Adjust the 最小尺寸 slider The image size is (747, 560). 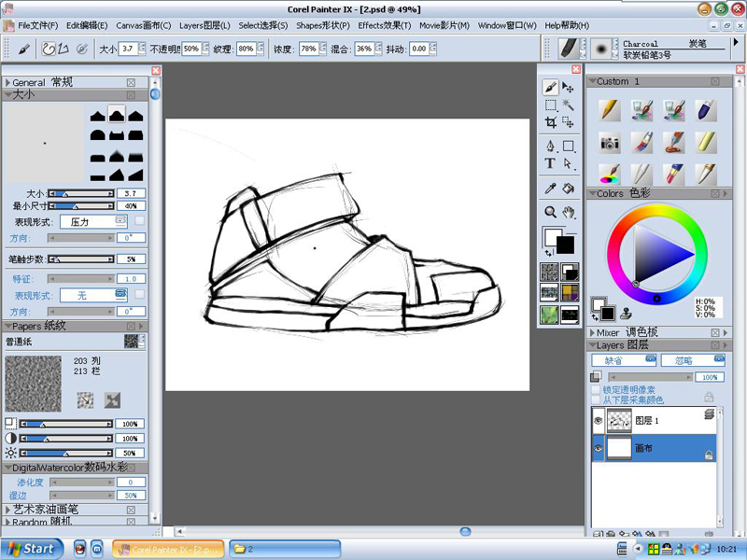tap(81, 206)
